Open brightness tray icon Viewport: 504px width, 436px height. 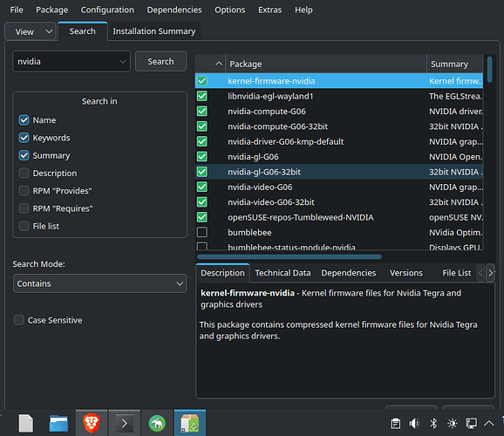pos(453,424)
